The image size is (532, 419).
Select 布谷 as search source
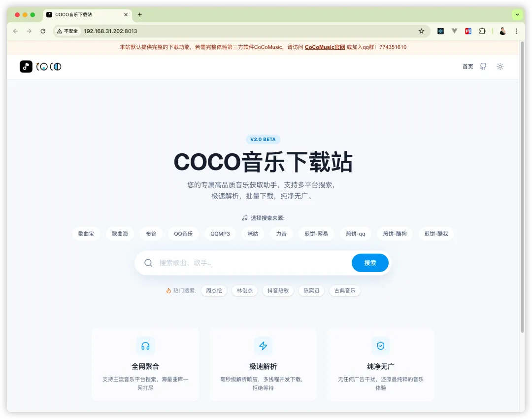151,234
